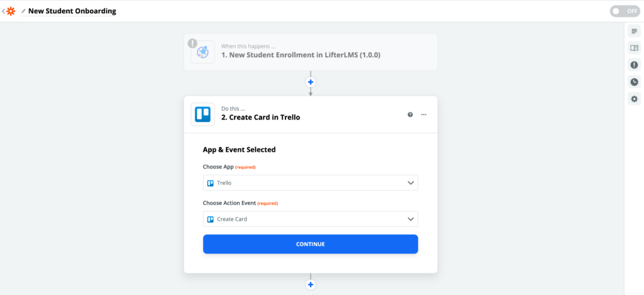644x295 pixels.
Task: Open the three-dot menu for step 2
Action: 424,114
